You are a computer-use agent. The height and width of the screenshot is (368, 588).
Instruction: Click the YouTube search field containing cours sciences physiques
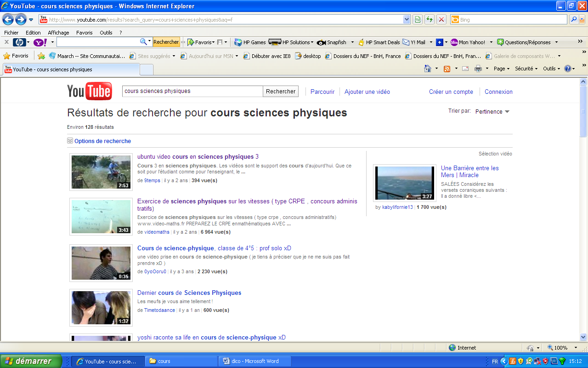point(192,92)
